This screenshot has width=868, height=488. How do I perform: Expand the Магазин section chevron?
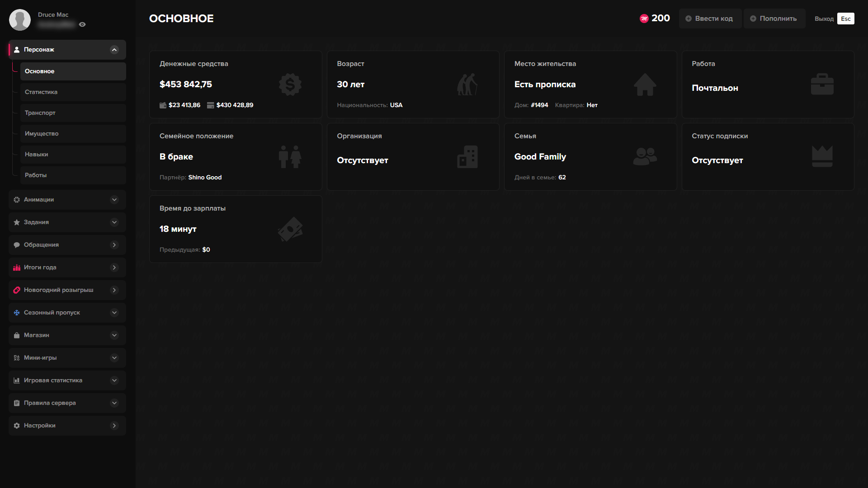point(114,335)
